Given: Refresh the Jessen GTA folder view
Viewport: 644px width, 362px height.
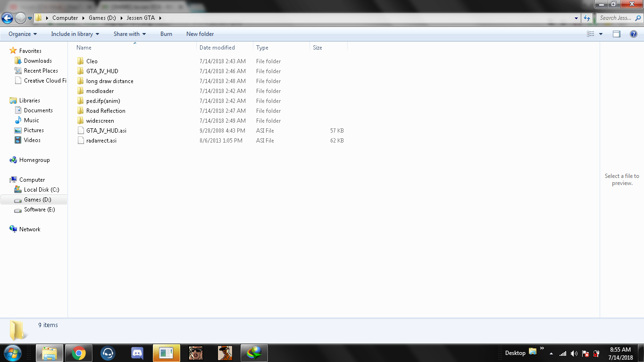Looking at the screenshot, I should coord(587,18).
